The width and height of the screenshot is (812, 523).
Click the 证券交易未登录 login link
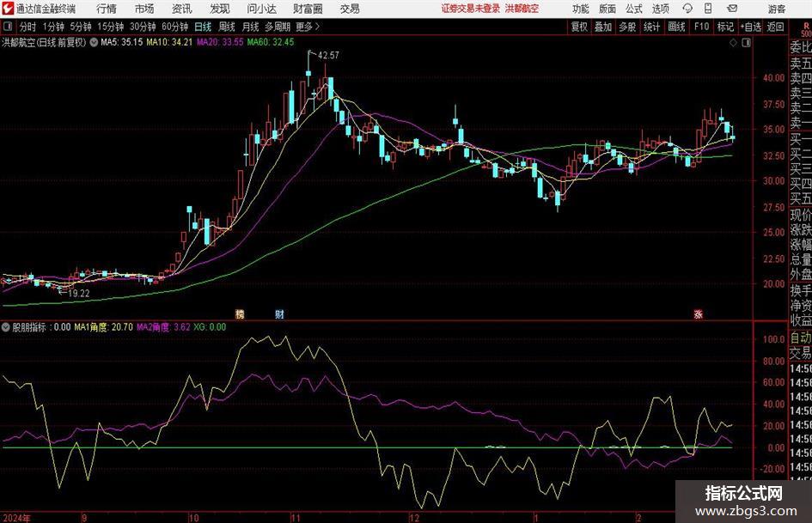coord(471,9)
